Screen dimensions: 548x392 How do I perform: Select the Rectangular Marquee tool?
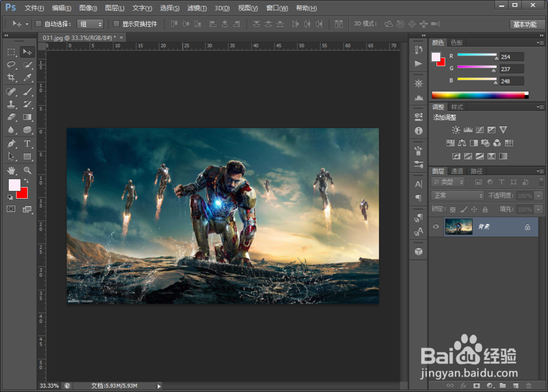[x=11, y=52]
